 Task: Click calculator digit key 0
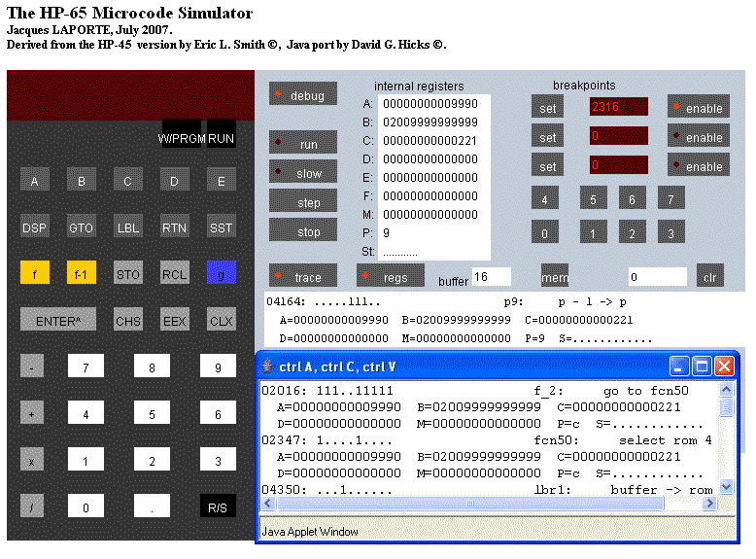86,507
